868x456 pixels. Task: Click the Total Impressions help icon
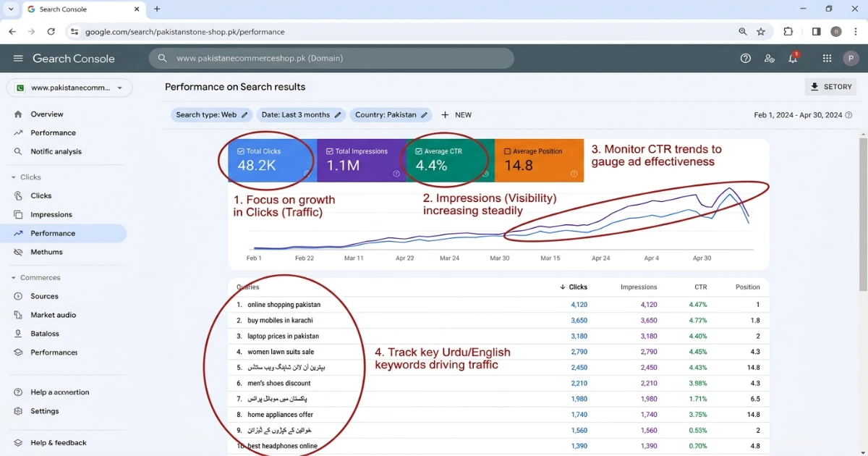coord(396,174)
